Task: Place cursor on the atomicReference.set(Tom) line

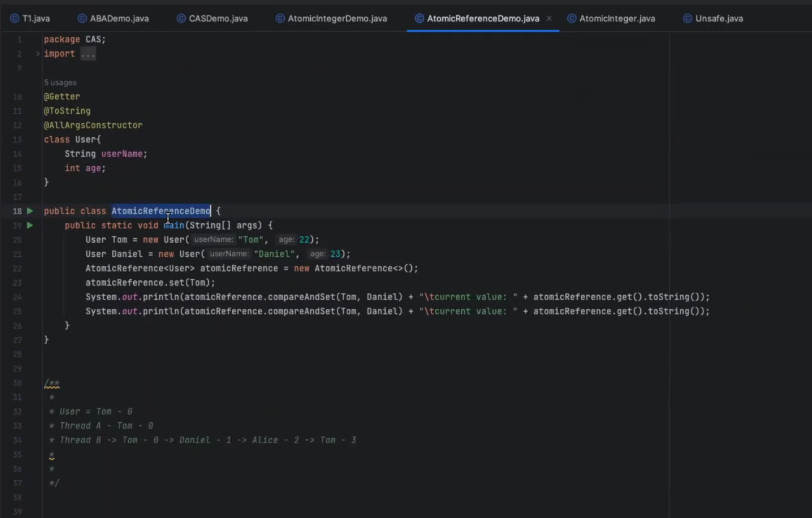Action: (x=150, y=283)
